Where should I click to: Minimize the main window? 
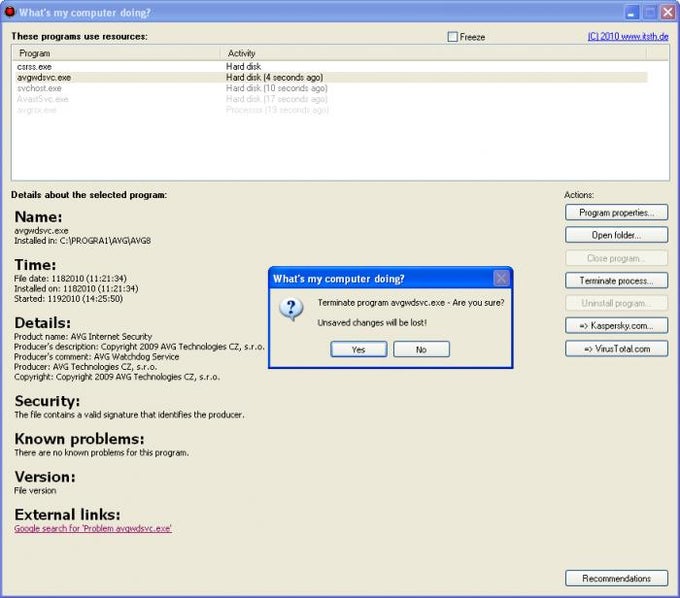click(632, 13)
